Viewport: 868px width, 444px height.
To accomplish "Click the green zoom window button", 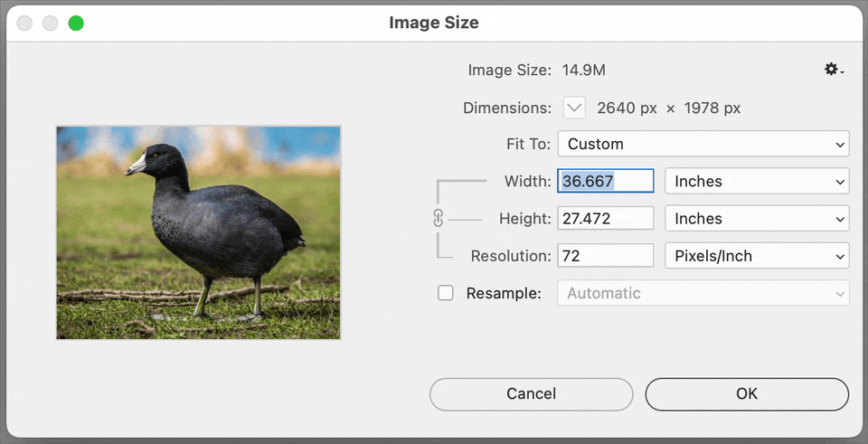I will point(76,23).
